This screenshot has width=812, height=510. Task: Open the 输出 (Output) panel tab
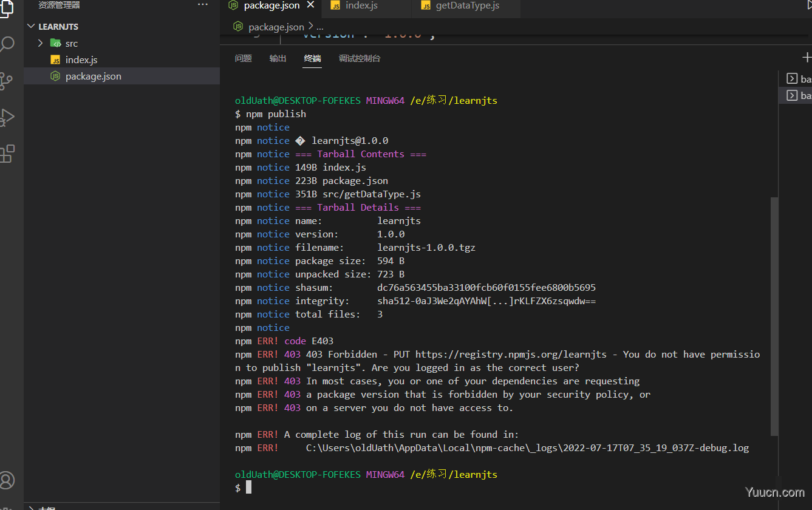coord(278,58)
